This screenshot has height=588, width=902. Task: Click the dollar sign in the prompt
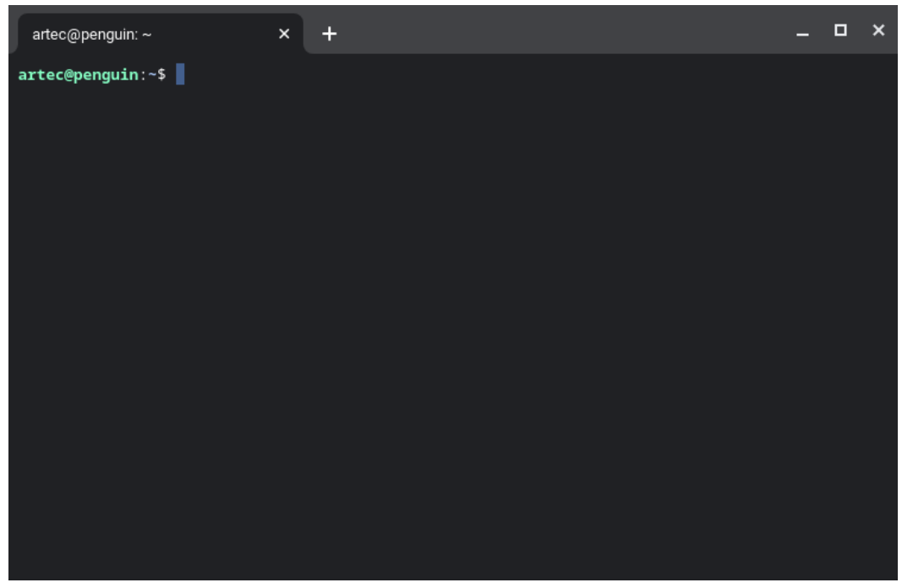click(x=161, y=74)
